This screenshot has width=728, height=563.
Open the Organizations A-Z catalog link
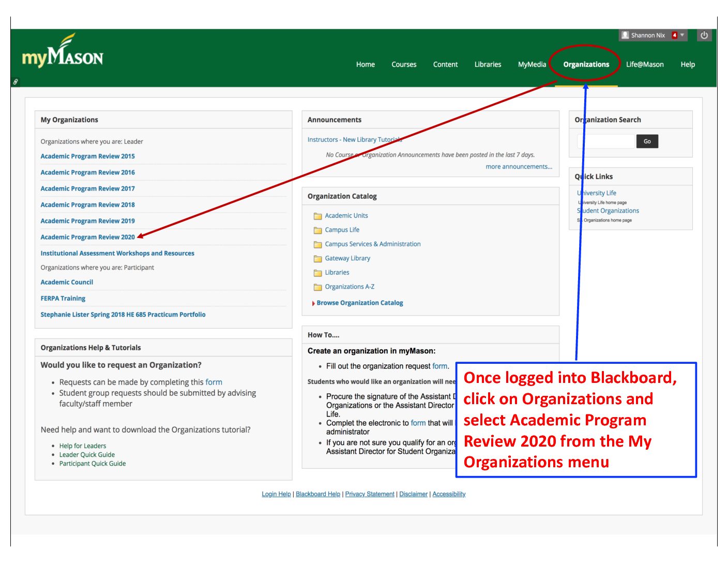[350, 287]
